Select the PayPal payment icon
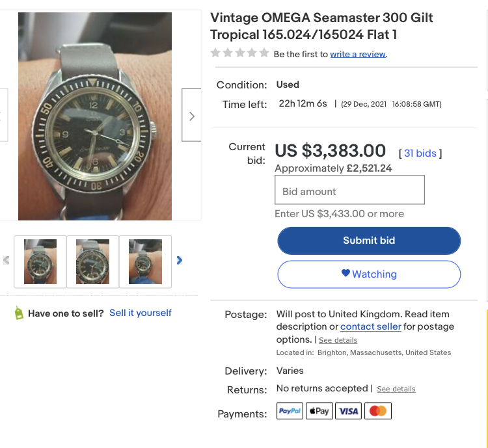 (x=290, y=411)
